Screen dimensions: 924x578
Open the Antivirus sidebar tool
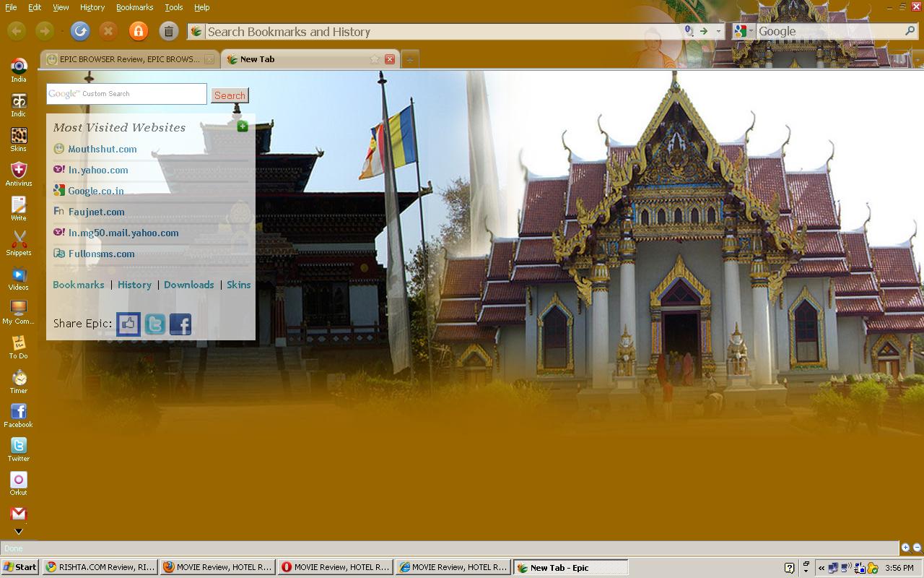tap(19, 171)
